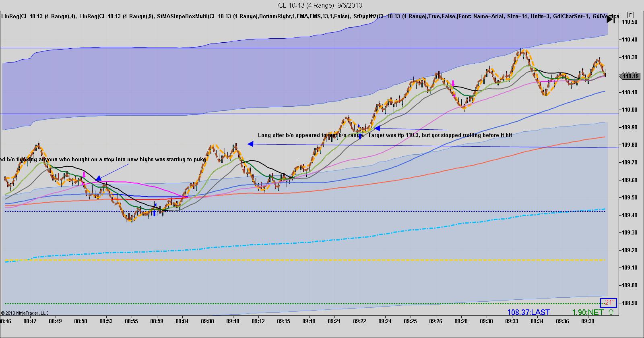Click the 08:53 time axis label

click(x=106, y=321)
